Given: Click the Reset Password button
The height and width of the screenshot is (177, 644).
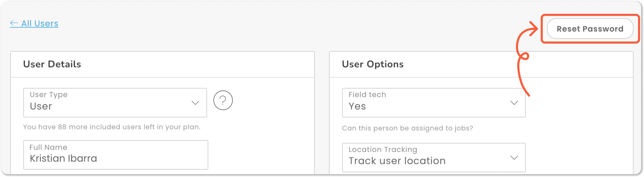Looking at the screenshot, I should point(590,29).
